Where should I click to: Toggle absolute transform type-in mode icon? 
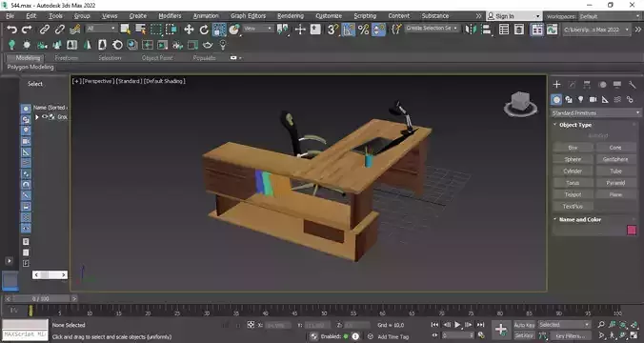(x=251, y=325)
